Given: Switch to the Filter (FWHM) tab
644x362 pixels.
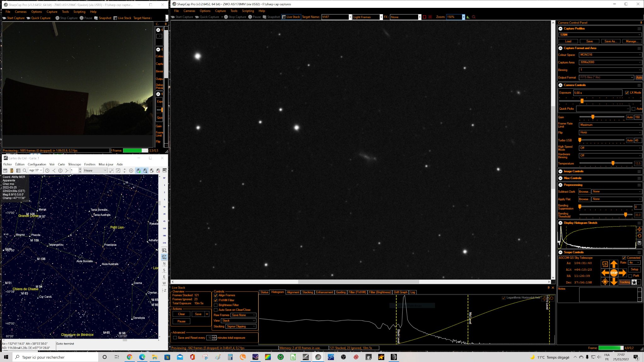Looking at the screenshot, I should point(357,292).
